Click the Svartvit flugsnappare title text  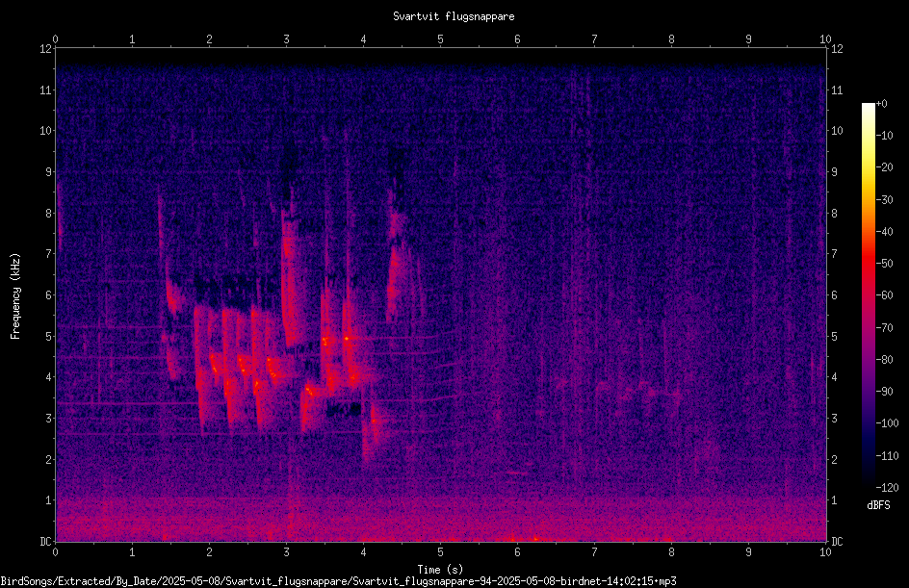[454, 16]
